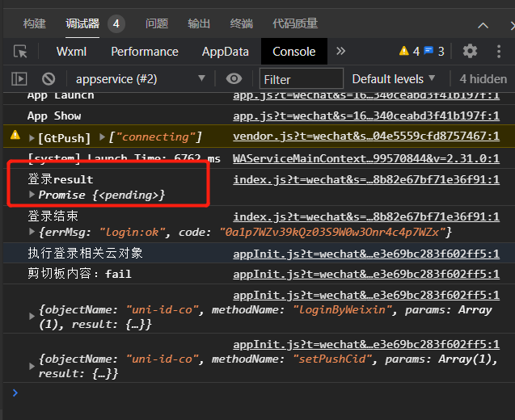Viewport: 515px width, 420px height.
Task: Clear the console log
Action: pyautogui.click(x=49, y=79)
